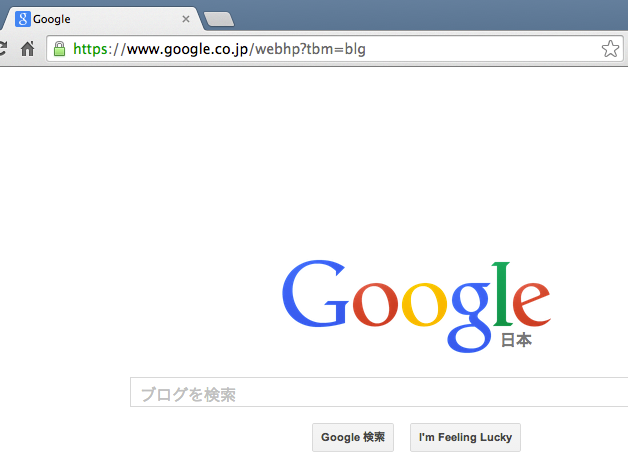Reload the page with the refresh icon
The height and width of the screenshot is (469, 628).
click(x=2, y=48)
